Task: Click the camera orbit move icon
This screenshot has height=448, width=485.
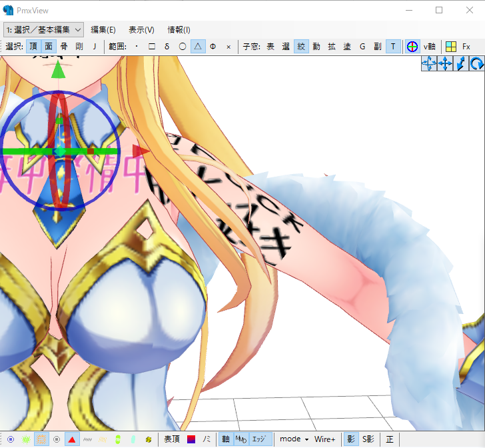Action: (429, 64)
